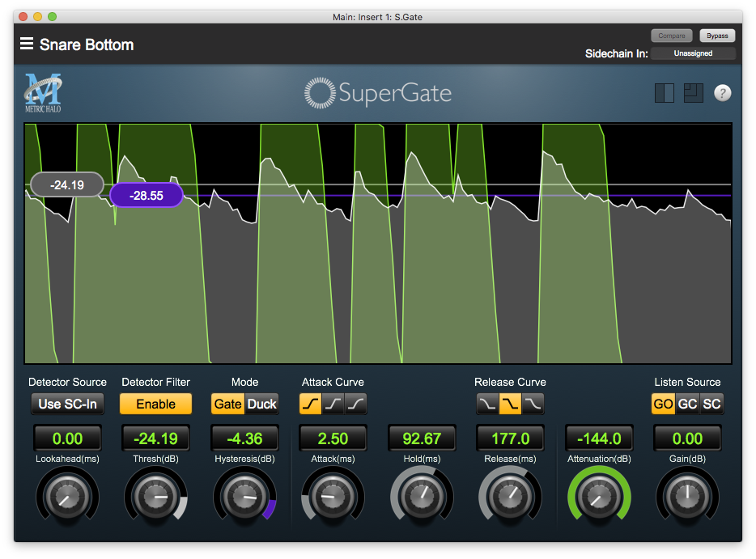Click the Lookahead value field 0.00

click(67, 438)
